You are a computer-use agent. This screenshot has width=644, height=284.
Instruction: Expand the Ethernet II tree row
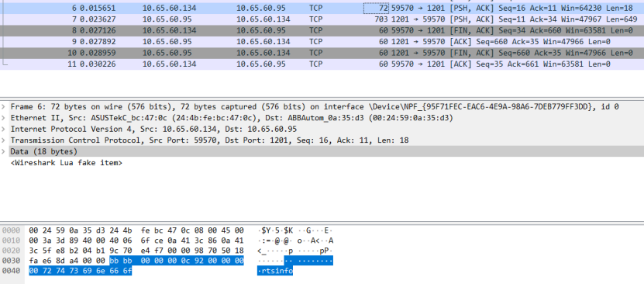pos(4,118)
